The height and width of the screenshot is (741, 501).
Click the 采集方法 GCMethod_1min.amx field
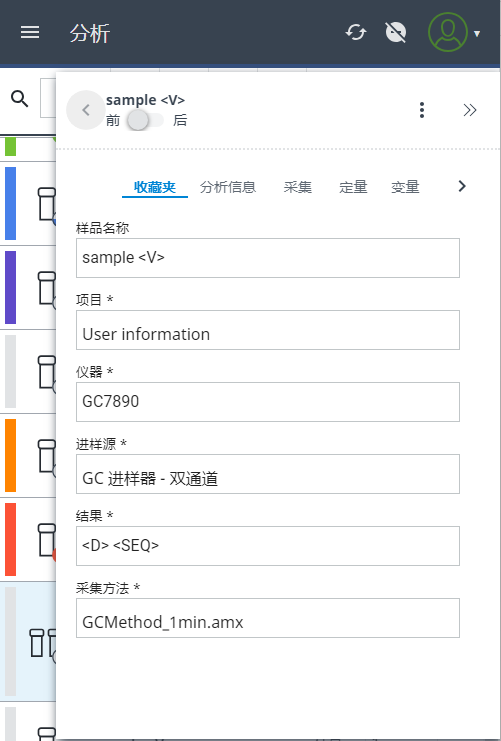click(268, 618)
